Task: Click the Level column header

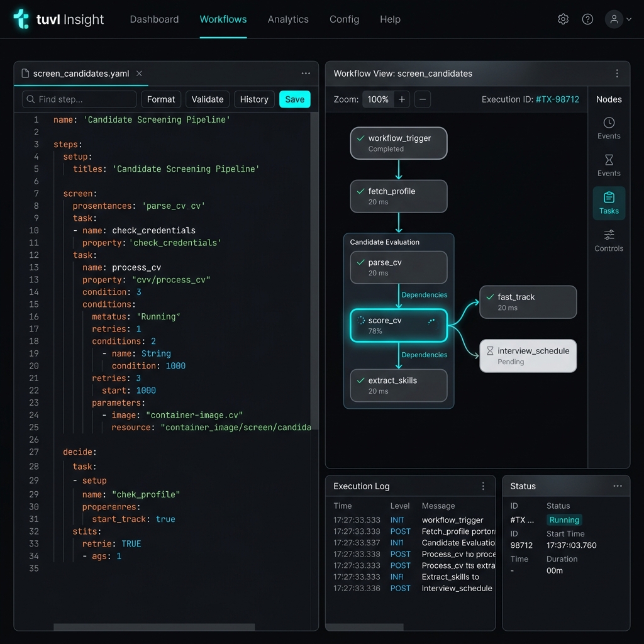Action: [x=399, y=506]
